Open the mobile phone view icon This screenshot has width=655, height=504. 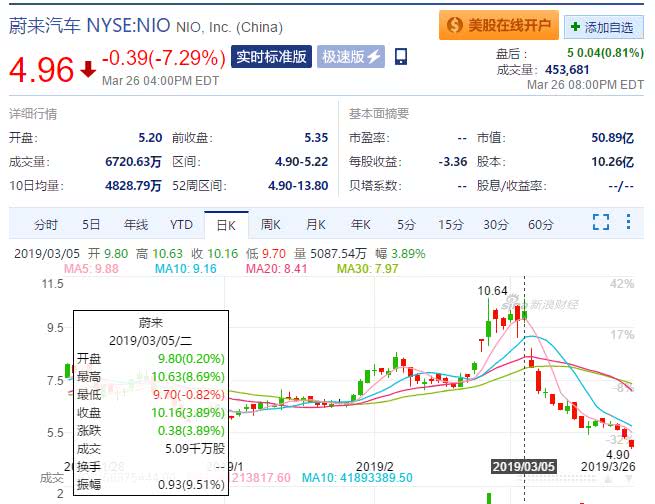coord(401,57)
